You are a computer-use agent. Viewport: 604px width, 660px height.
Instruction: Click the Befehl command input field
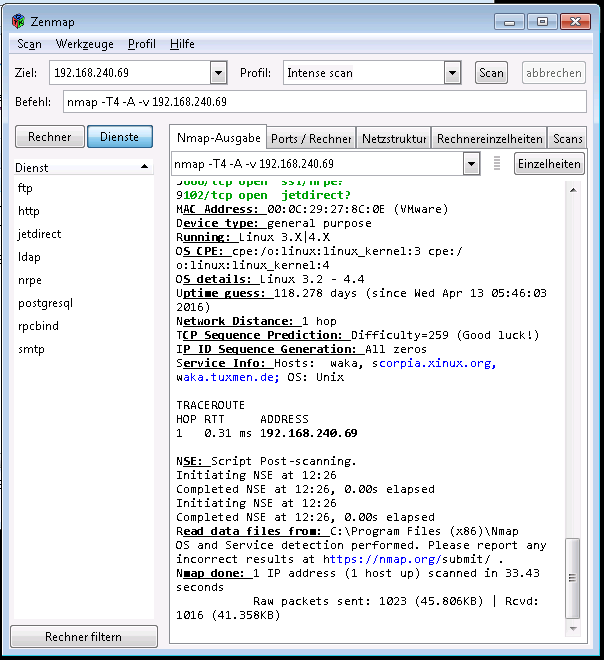point(325,102)
